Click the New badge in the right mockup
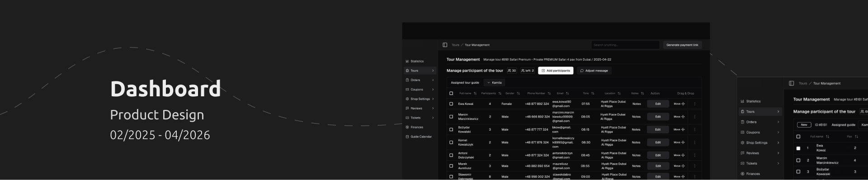 coord(804,125)
